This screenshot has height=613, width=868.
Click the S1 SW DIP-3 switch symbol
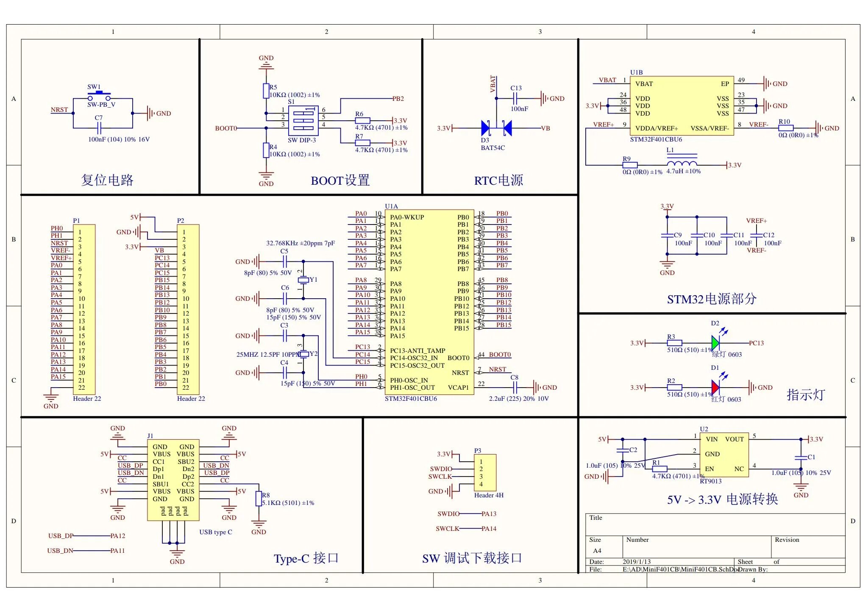(x=303, y=121)
